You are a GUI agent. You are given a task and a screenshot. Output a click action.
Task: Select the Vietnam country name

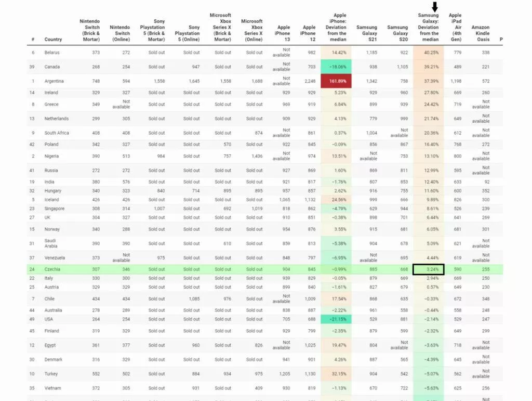click(x=52, y=388)
